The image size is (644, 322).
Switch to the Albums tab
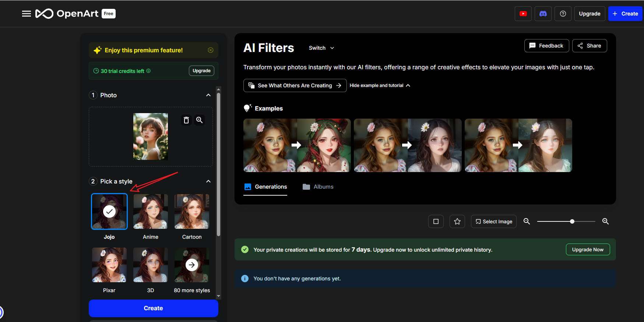pyautogui.click(x=318, y=187)
